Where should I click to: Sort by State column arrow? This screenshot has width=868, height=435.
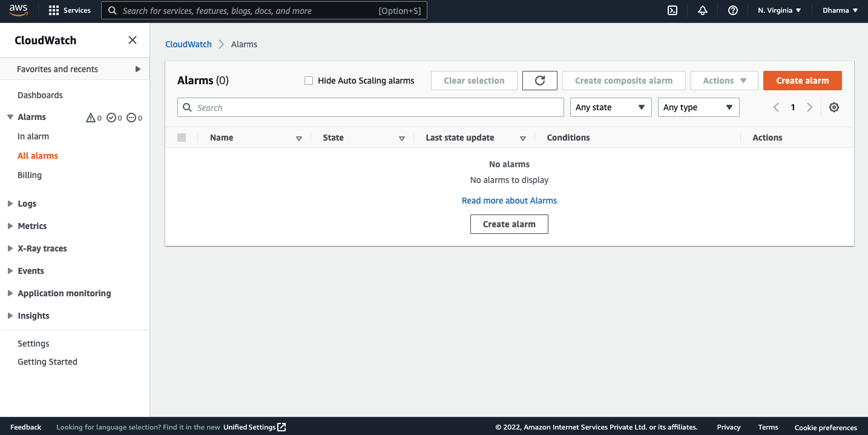coord(402,139)
